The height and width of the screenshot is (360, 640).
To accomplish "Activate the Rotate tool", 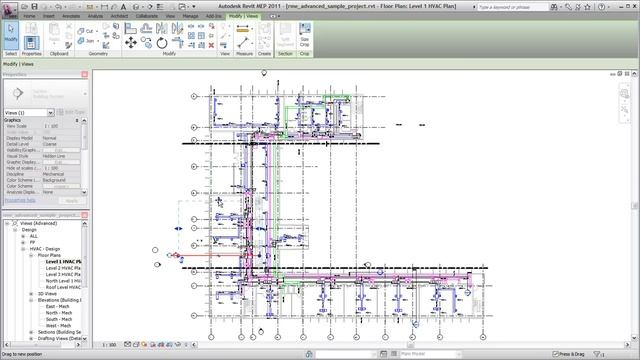I will (162, 42).
